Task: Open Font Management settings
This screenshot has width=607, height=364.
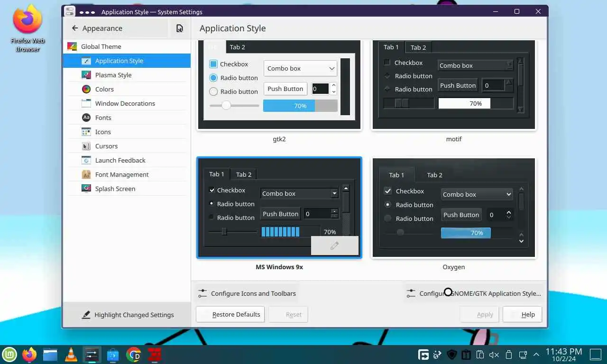Action: [x=127, y=174]
